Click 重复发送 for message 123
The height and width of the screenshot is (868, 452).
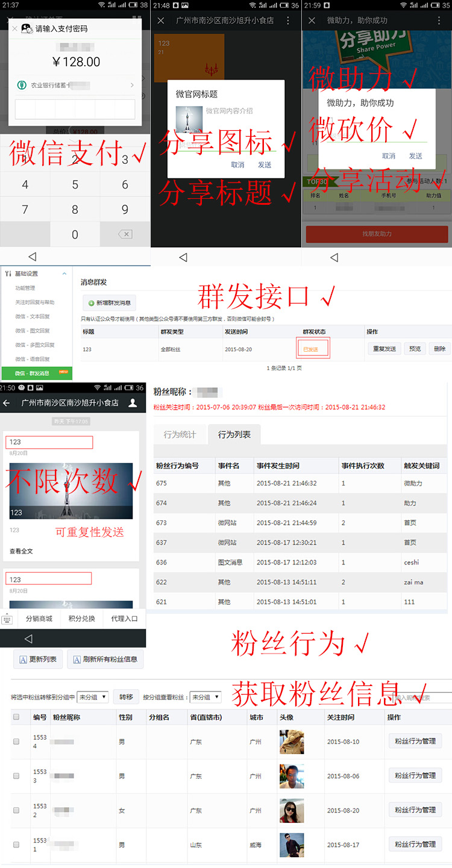coord(384,348)
